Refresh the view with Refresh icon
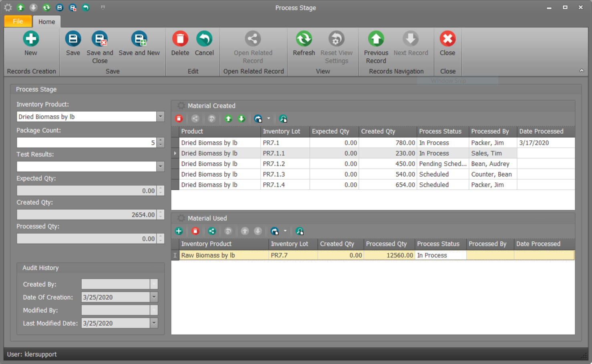Screen dimensions: 592x364 click(304, 39)
